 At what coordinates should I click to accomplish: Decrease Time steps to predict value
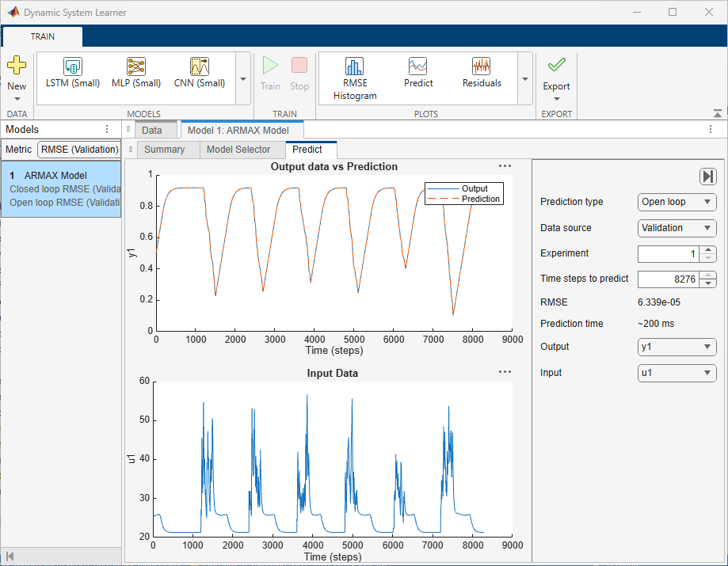pyautogui.click(x=708, y=283)
